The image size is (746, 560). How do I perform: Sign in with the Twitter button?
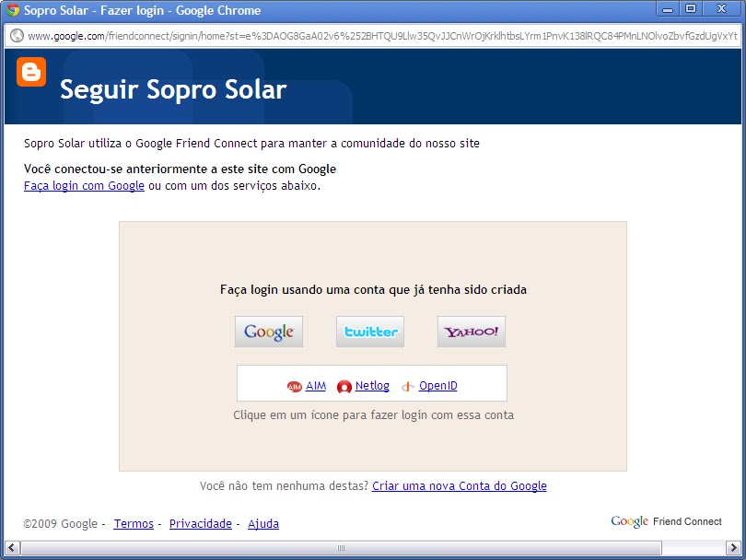370,332
